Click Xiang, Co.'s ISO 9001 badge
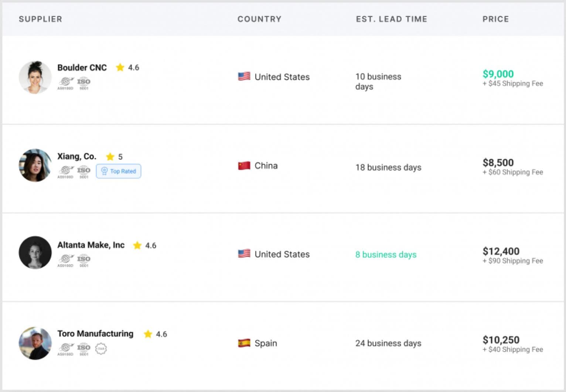The width and height of the screenshot is (566, 392). (x=84, y=171)
